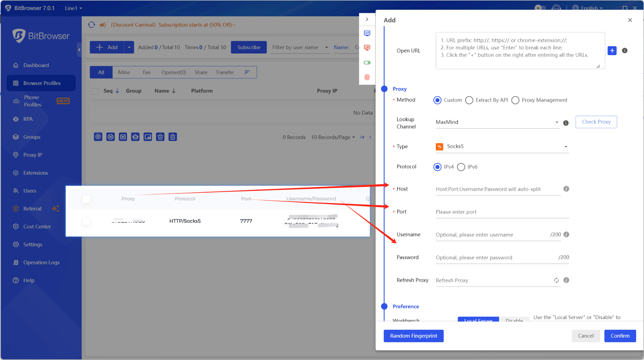
Task: Click the open-browsers batch toolbar icon
Action: (x=98, y=137)
